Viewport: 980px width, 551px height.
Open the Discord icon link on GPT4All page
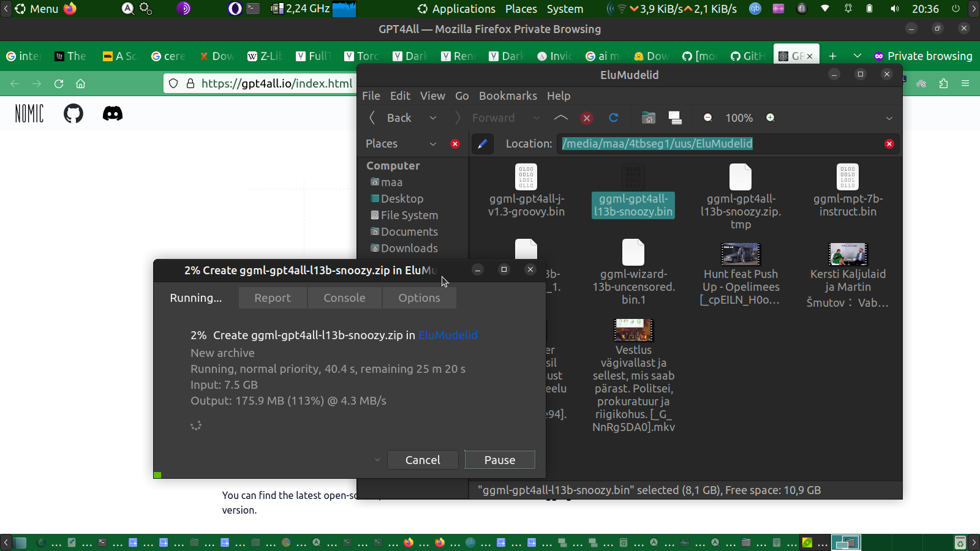pos(113,113)
